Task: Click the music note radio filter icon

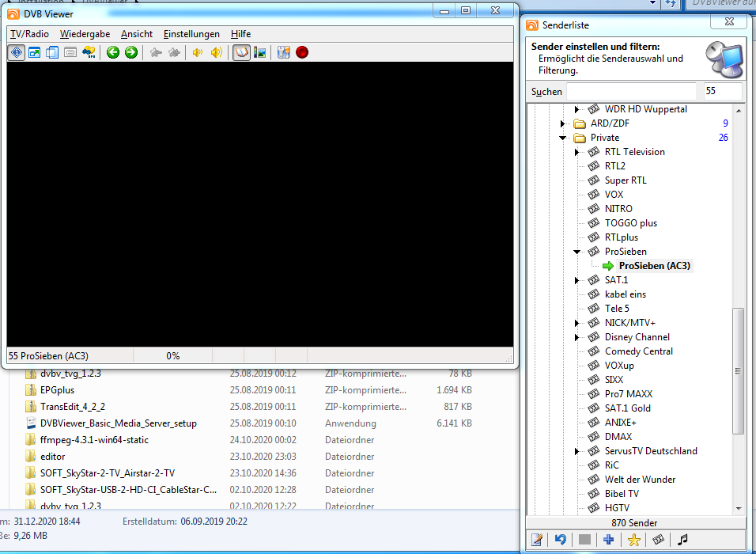Action: coord(682,540)
